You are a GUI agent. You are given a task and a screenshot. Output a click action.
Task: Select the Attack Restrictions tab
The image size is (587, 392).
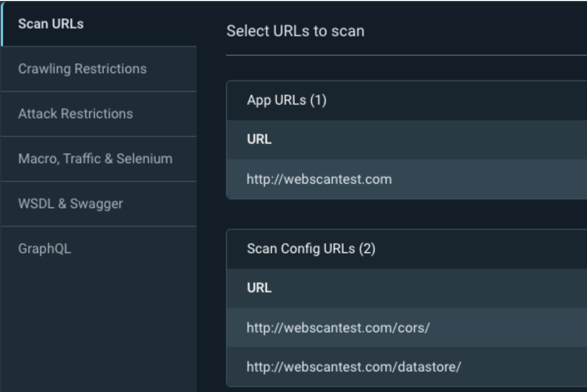pyautogui.click(x=75, y=114)
